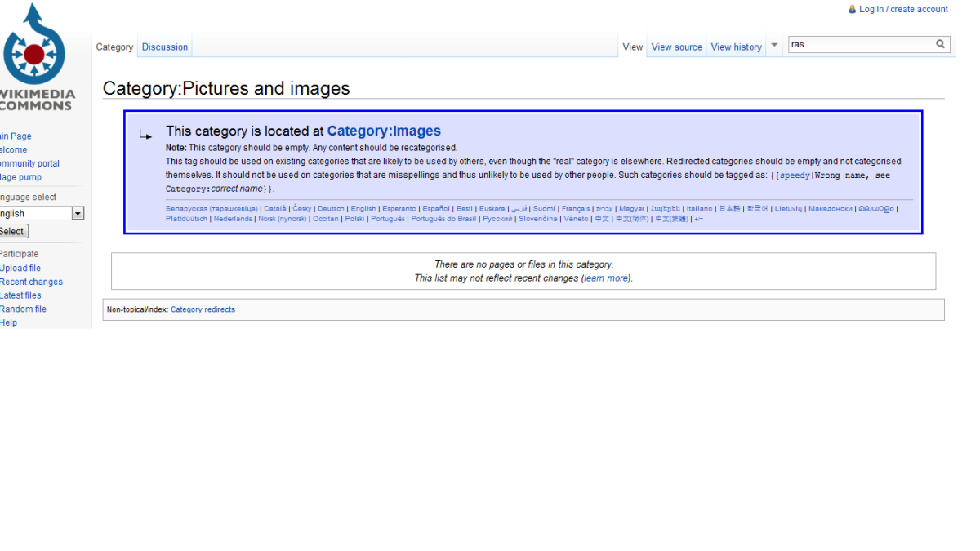
Task: Open the View source tab
Action: tap(676, 47)
